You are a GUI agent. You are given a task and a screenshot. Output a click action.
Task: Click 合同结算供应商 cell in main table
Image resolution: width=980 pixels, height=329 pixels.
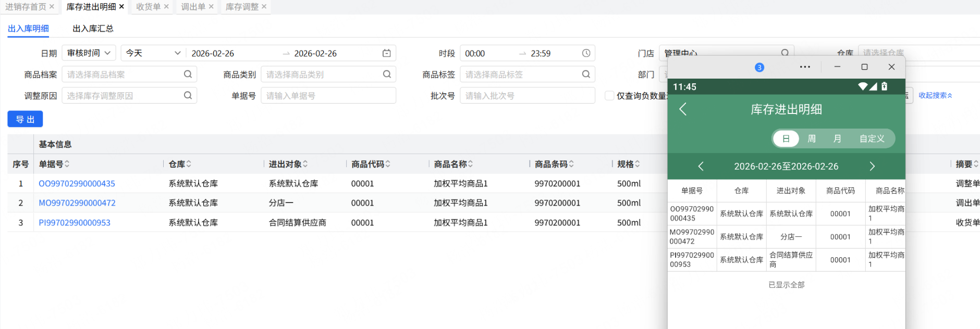coord(298,223)
